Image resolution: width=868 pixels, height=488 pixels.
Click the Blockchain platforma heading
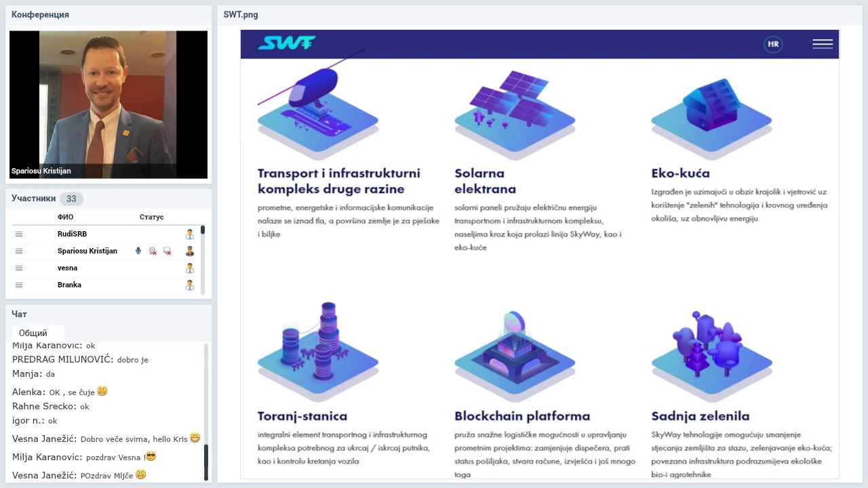(x=522, y=416)
